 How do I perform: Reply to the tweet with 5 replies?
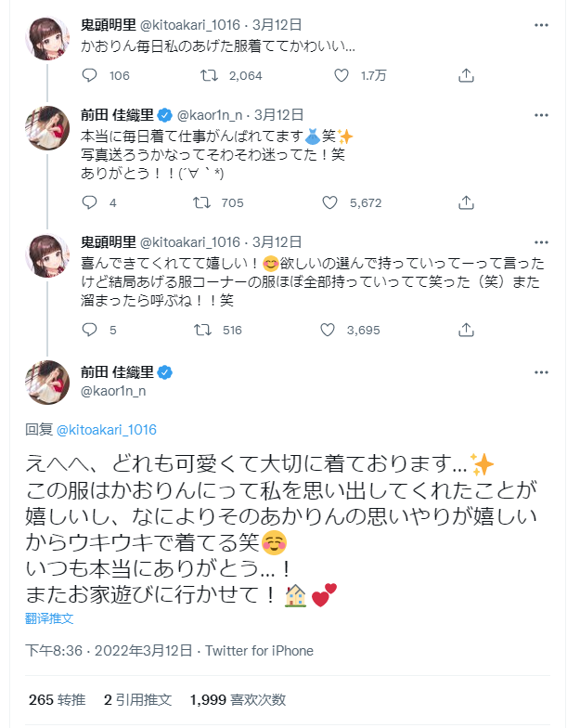[x=90, y=329]
